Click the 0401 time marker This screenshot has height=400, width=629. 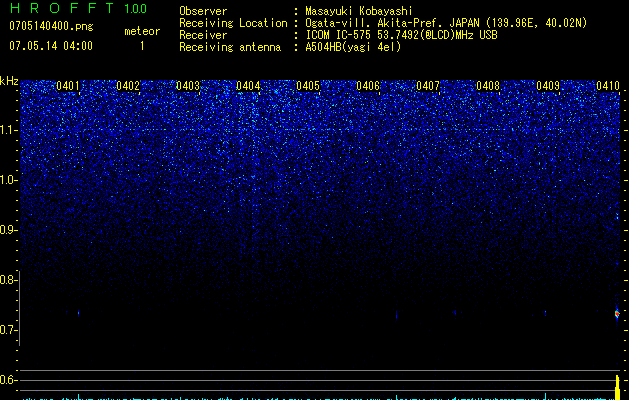point(68,86)
